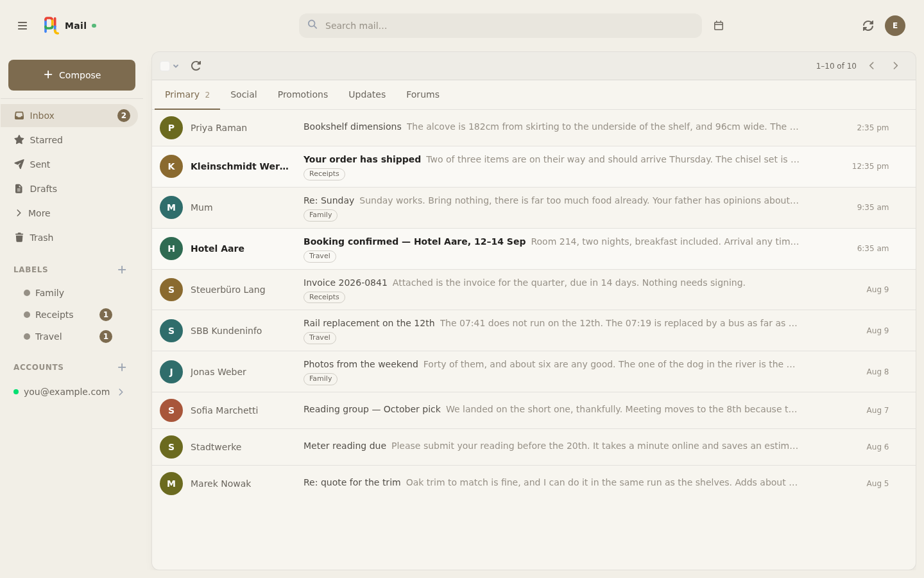Tick the select-all checkbox
Viewport: 924px width, 578px height.
click(165, 66)
